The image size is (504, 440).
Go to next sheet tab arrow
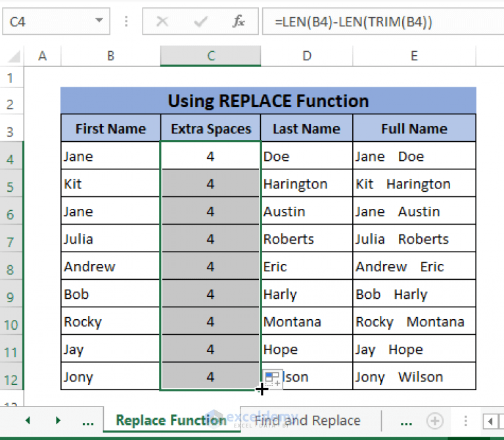58,420
